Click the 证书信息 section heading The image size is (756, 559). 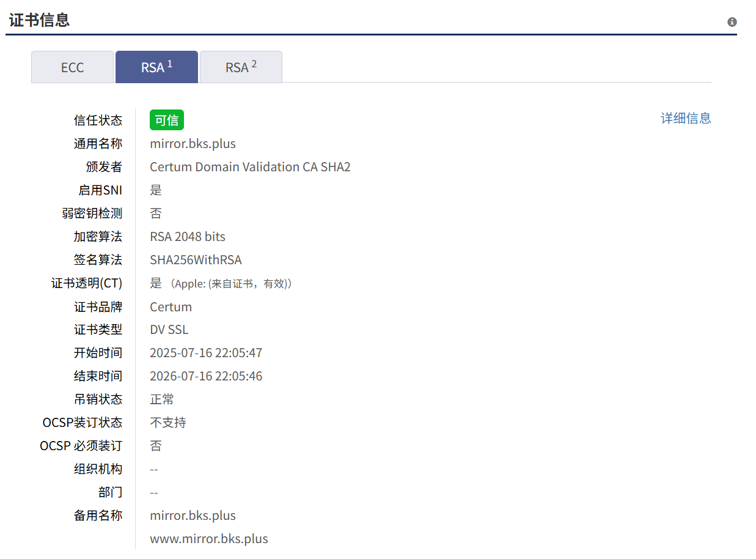point(39,20)
